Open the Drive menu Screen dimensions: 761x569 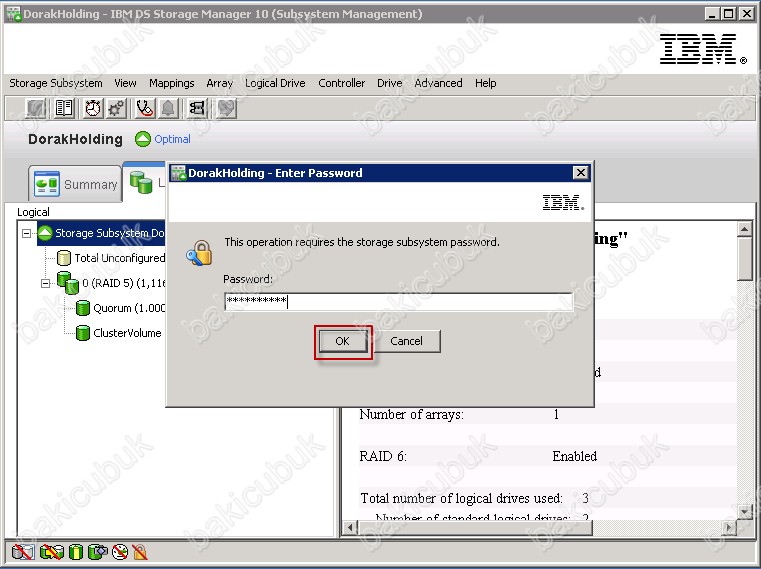pyautogui.click(x=390, y=83)
